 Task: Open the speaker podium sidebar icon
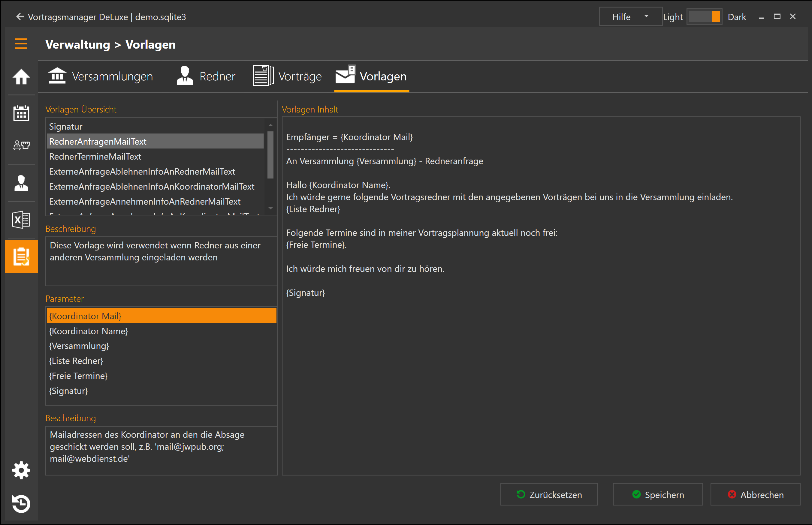tap(21, 145)
